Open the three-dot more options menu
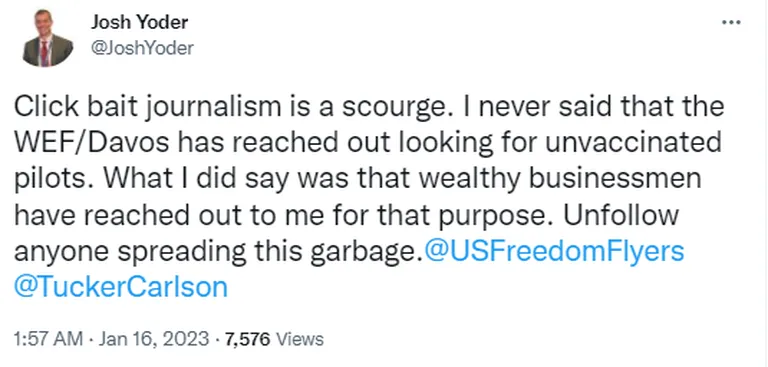This screenshot has width=768, height=367. click(731, 23)
